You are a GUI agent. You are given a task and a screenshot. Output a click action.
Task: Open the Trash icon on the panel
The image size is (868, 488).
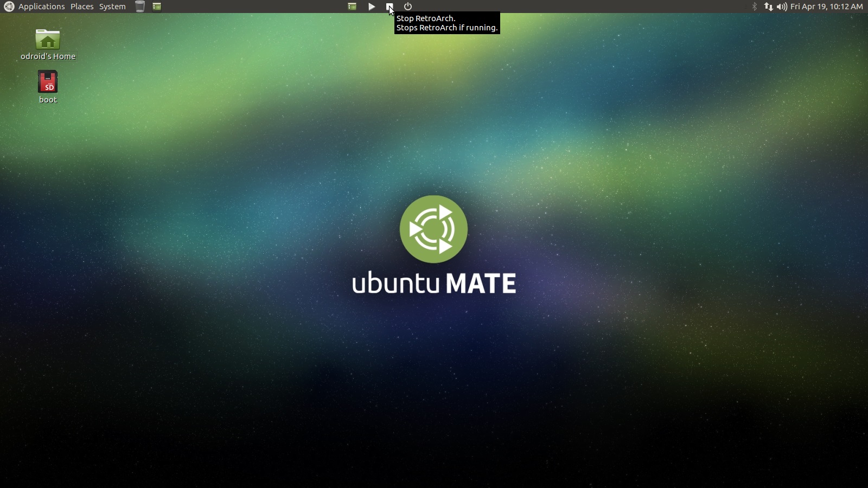coord(140,7)
